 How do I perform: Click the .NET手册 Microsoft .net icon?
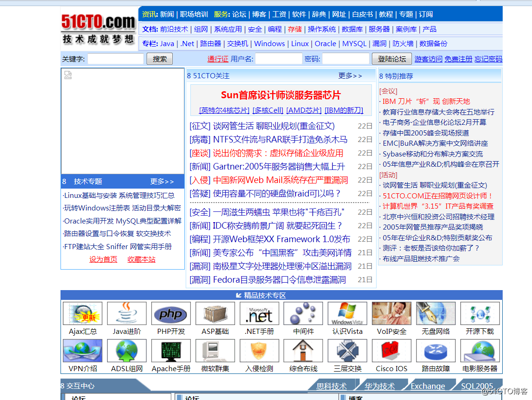coord(259,313)
